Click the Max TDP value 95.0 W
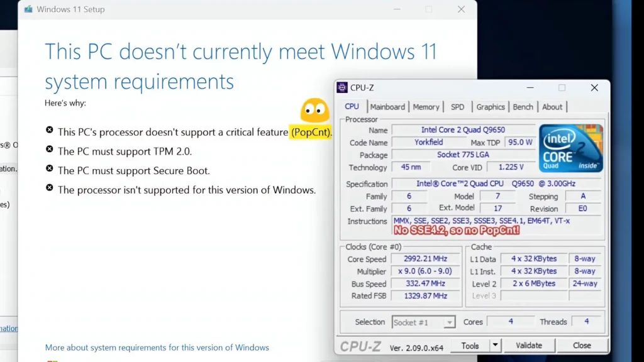 click(x=520, y=142)
